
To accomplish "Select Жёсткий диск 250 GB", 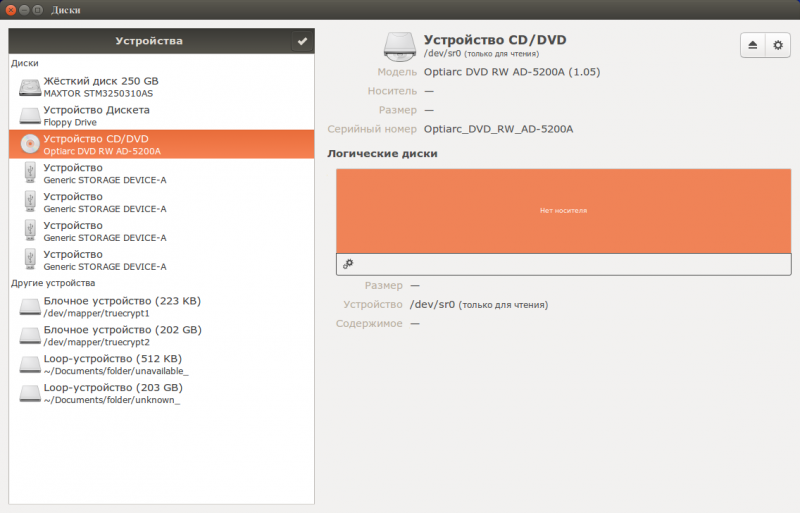I will click(161, 87).
